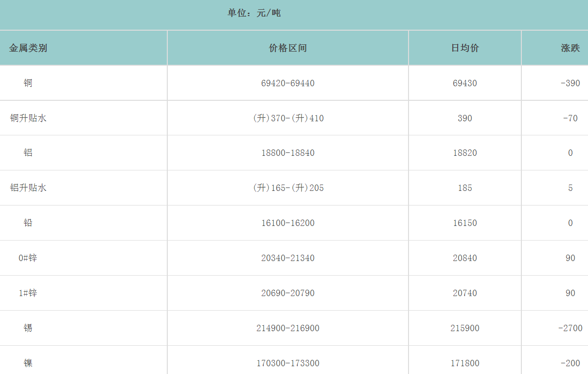The width and height of the screenshot is (588, 374).
Task: Click the 单位：元/吨 title text
Action: click(x=254, y=13)
